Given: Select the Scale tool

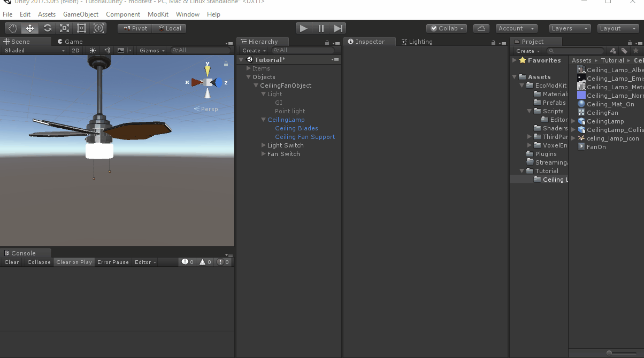Looking at the screenshot, I should point(65,28).
